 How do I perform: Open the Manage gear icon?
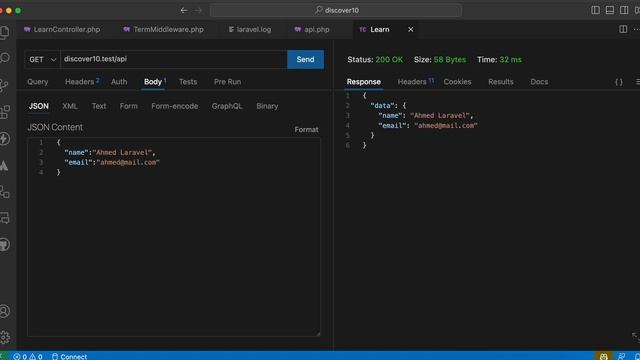point(4,337)
